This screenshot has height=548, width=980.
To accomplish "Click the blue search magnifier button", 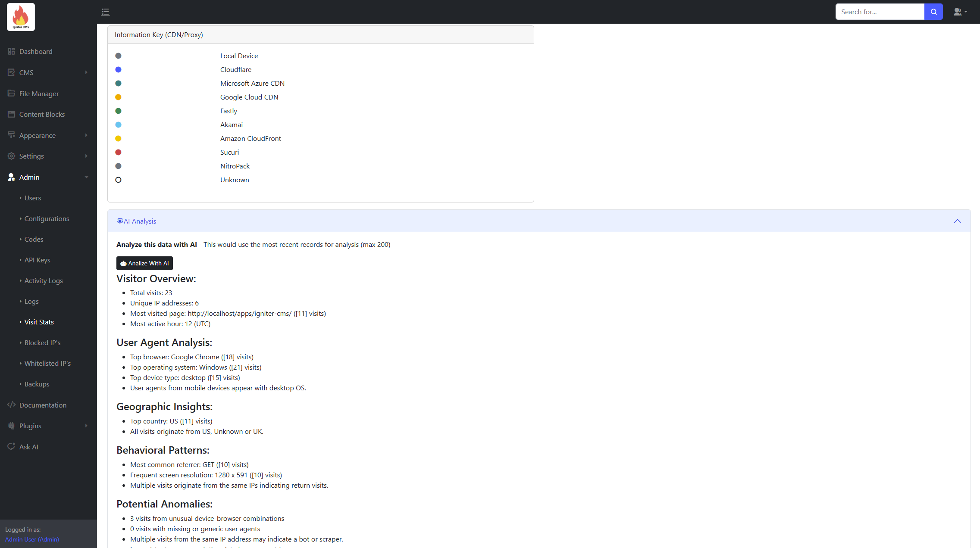I will (x=933, y=12).
